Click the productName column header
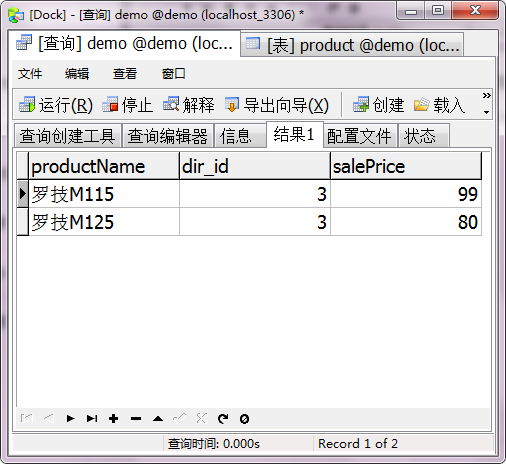Viewport: 506px width, 464px height. coord(104,166)
